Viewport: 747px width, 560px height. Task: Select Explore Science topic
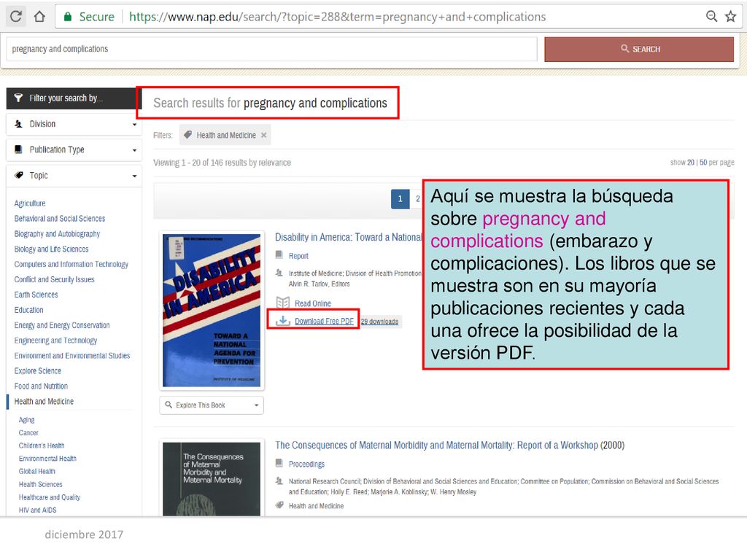click(x=38, y=371)
